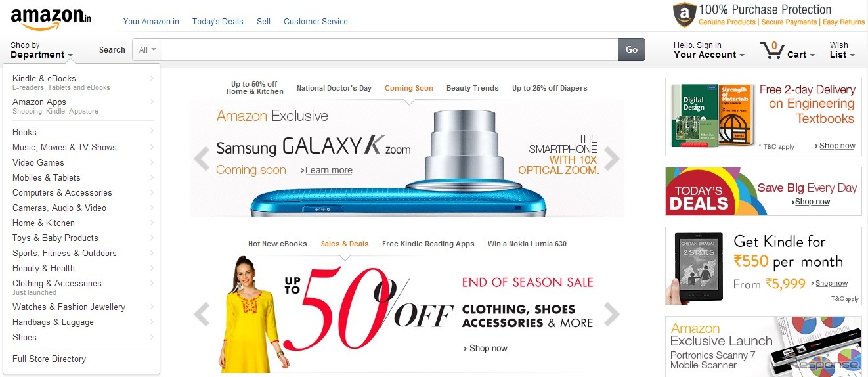Focus the main search text field
Screen dimensions: 868x377
[389, 50]
